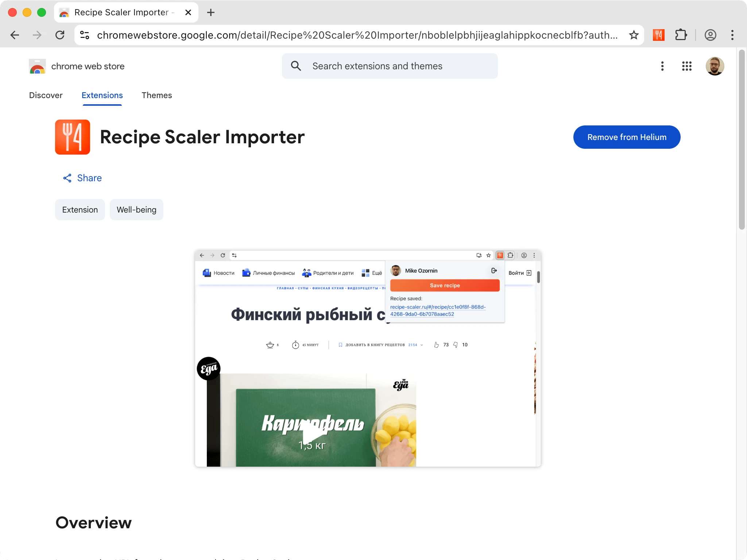Open the browser three-dot menu

point(732,35)
